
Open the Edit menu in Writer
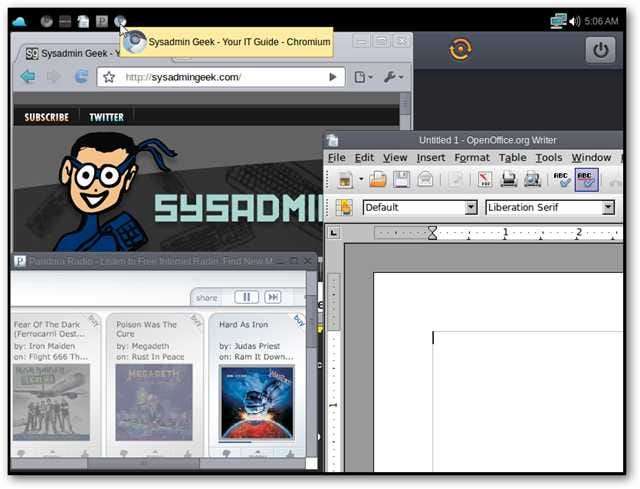[x=364, y=158]
